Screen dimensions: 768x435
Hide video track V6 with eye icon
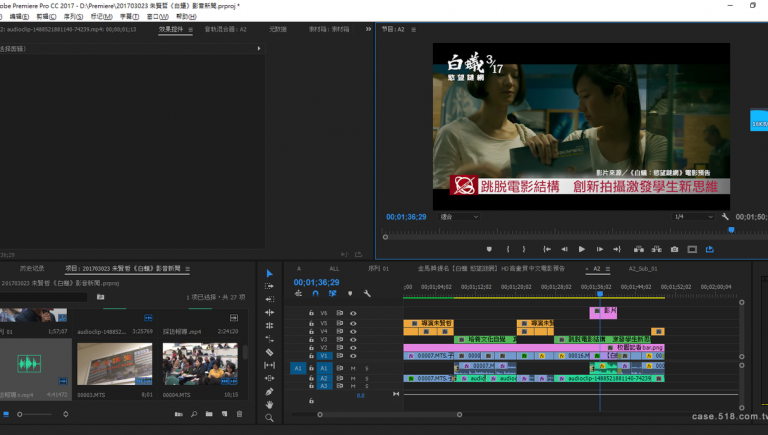pos(353,313)
